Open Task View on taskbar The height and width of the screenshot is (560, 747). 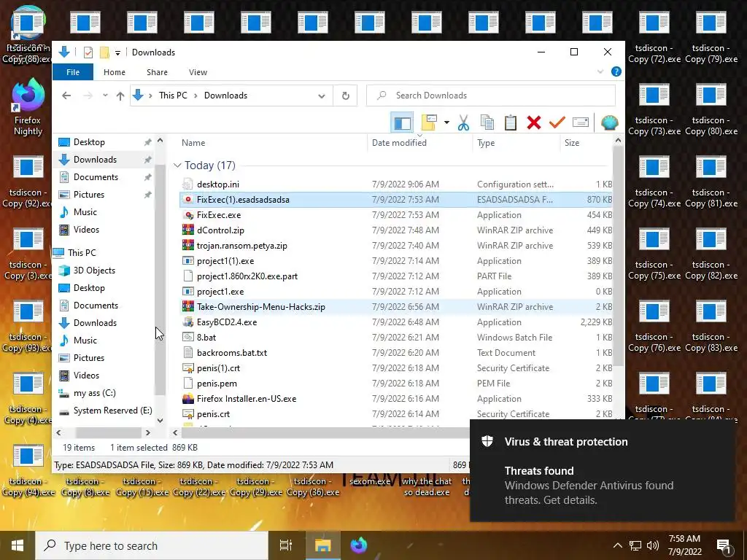pos(286,545)
